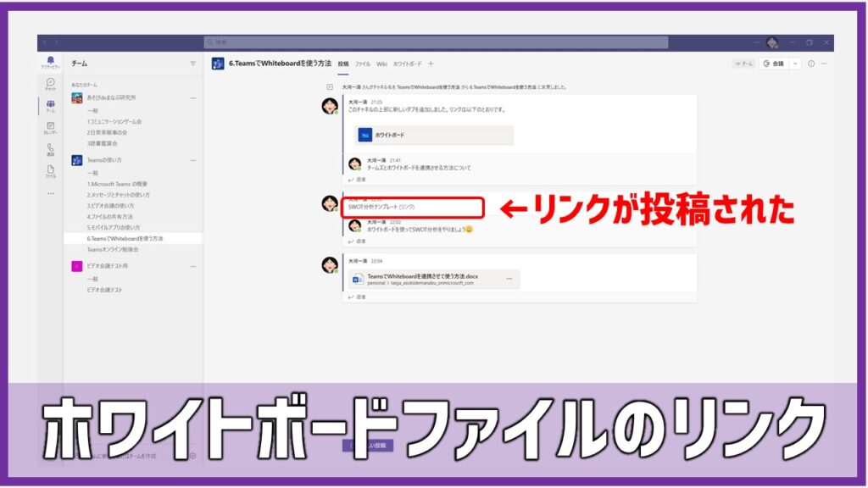Click the pink ビデオ会議テスト用 team avatar
Image resolution: width=868 pixels, height=488 pixels.
pyautogui.click(x=77, y=266)
